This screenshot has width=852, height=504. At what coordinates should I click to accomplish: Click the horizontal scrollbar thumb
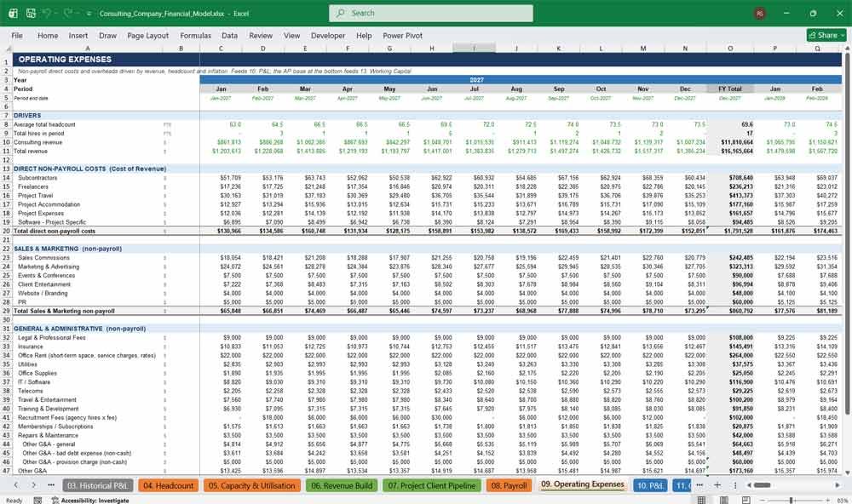click(x=762, y=485)
